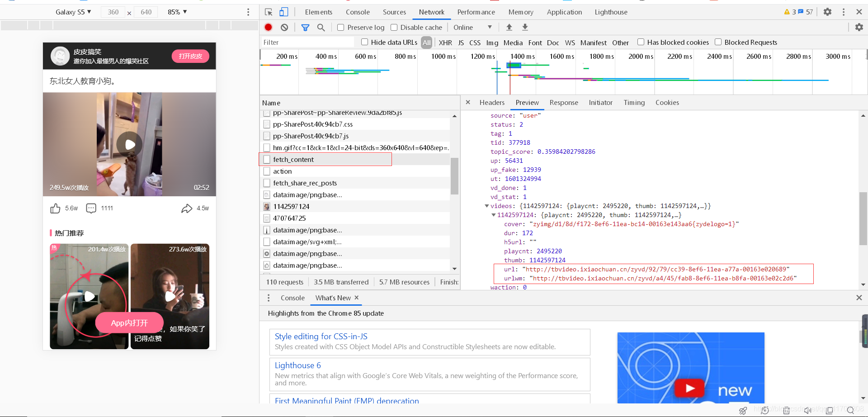The width and height of the screenshot is (868, 417).
Task: Stop network recording with red record button
Action: 268,27
